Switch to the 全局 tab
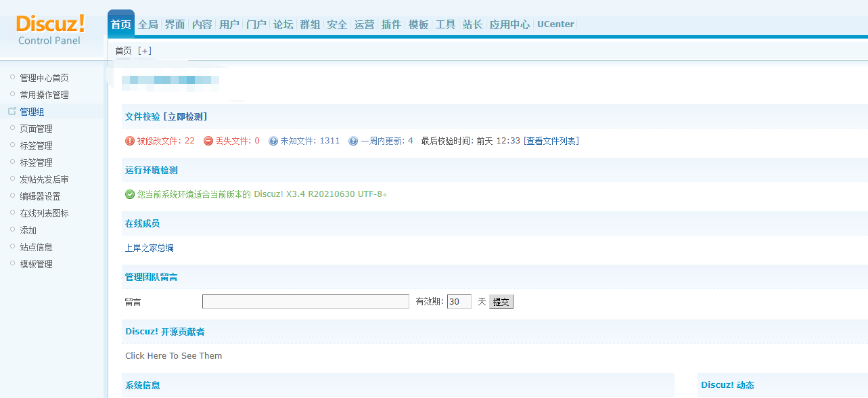The height and width of the screenshot is (398, 868). (148, 23)
